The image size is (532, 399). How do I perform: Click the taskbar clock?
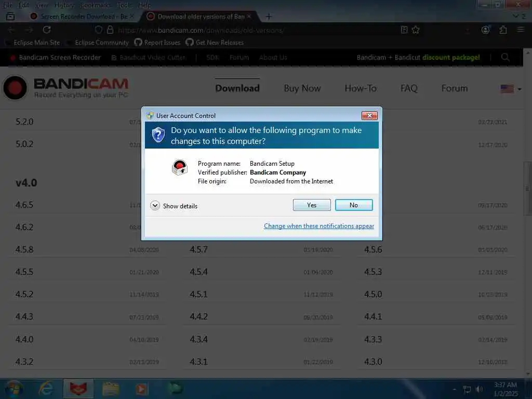tap(506, 389)
